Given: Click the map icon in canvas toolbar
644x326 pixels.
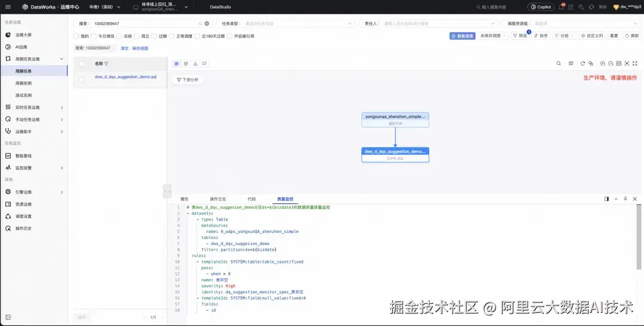Looking at the screenshot, I should click(x=571, y=64).
